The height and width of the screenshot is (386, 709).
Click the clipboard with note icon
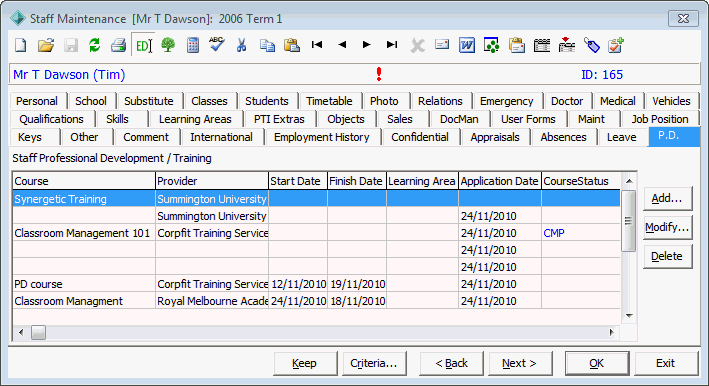517,45
